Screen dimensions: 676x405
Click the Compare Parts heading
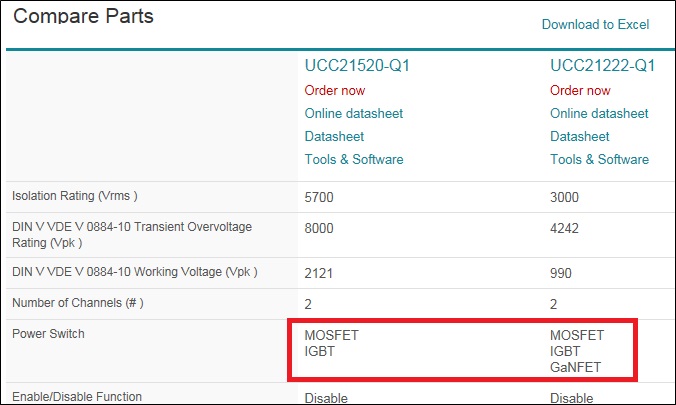tap(83, 16)
